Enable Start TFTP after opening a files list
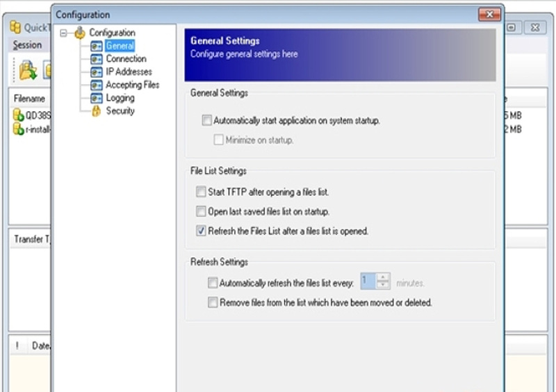Viewport: 556px width, 392px height. coord(201,192)
